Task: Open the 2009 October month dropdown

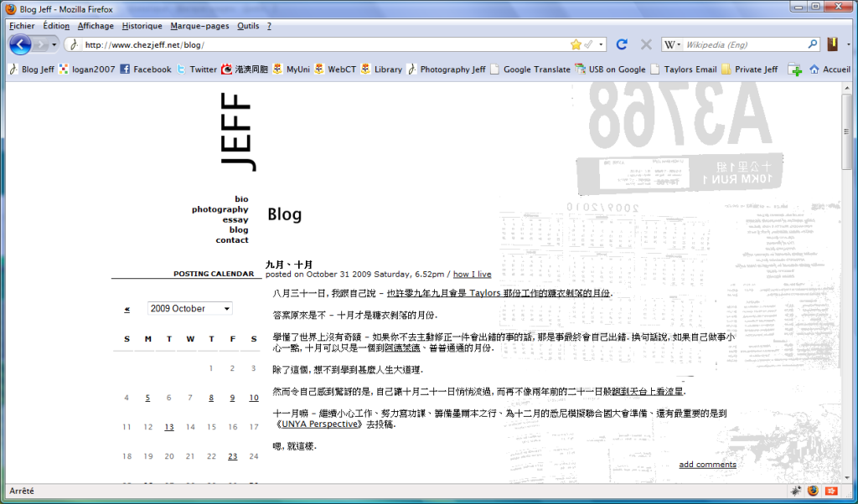Action: click(x=190, y=309)
